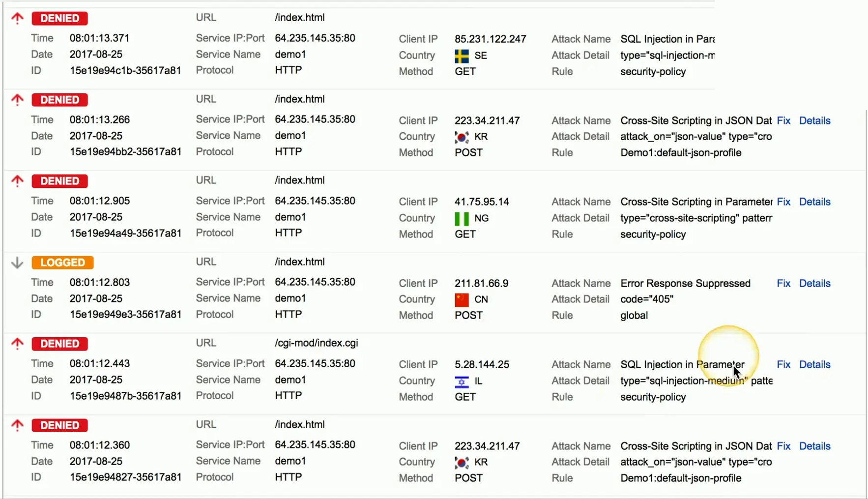Click red up arrow for cgi-mod/index.cgi entry
Image resolution: width=868 pixels, height=499 pixels.
(x=17, y=344)
